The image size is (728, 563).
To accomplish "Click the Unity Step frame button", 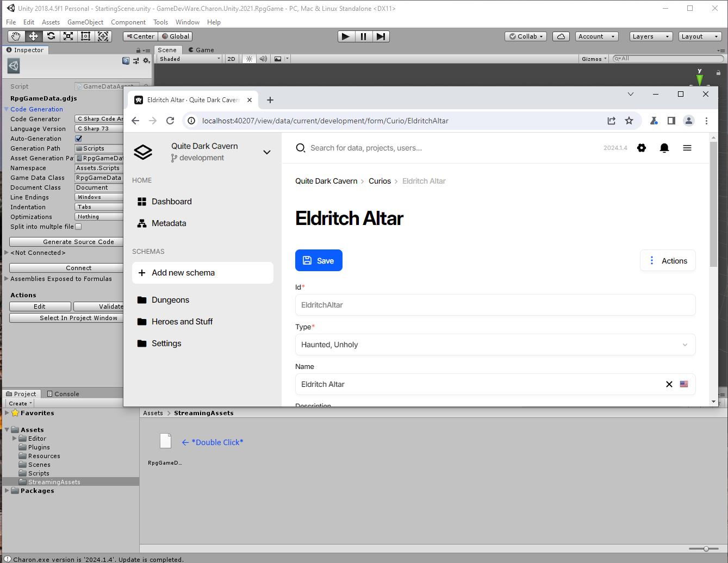I will [381, 36].
